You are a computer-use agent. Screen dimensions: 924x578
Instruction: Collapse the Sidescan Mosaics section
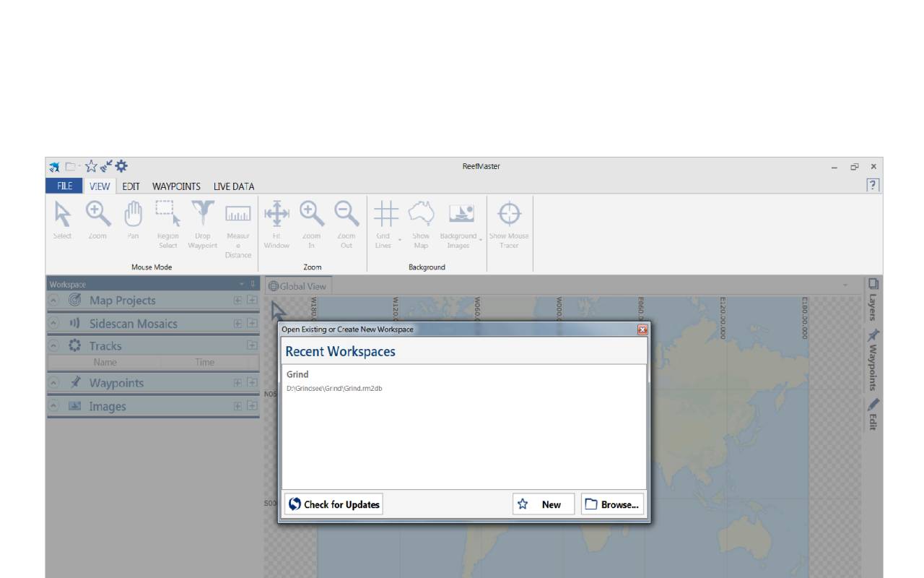coord(54,324)
